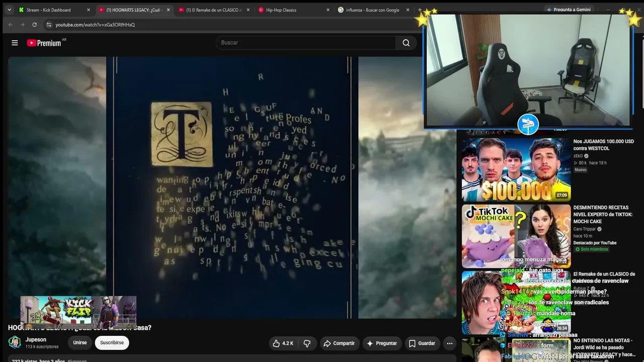The width and height of the screenshot is (644, 362).
Task: Open more actions three-dot menu
Action: tap(450, 343)
